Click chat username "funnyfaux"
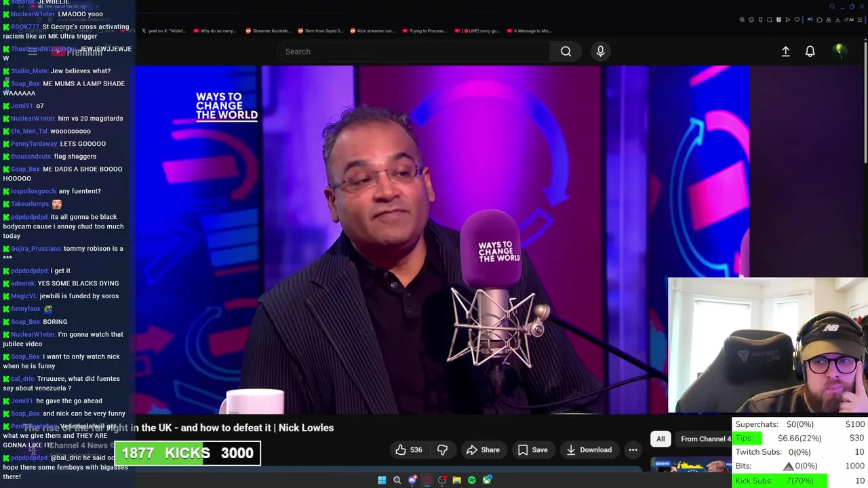The width and height of the screenshot is (868, 488). pos(26,309)
